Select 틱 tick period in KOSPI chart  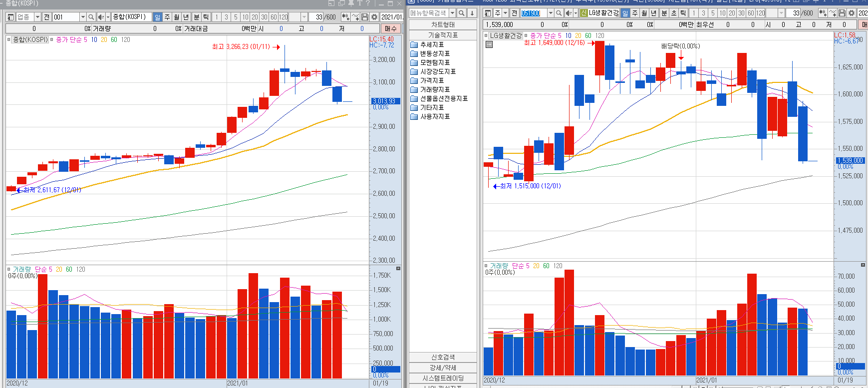206,17
